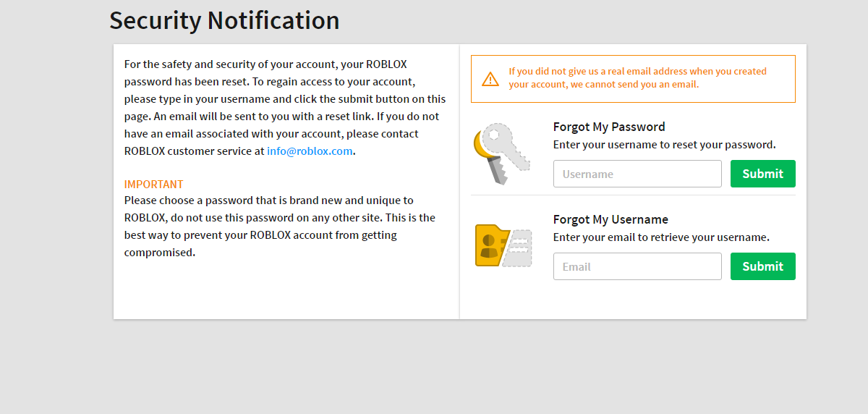
Task: Click the unique password advice paragraph
Action: 280,227
